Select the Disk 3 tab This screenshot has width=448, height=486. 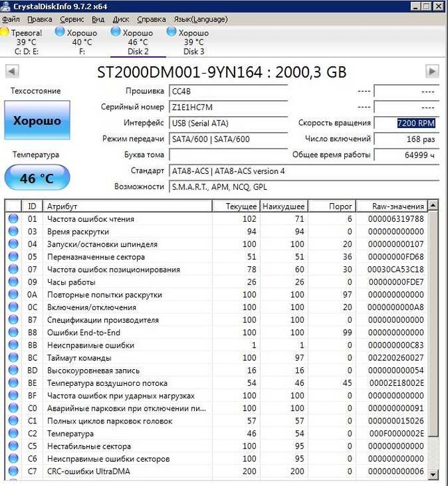194,42
